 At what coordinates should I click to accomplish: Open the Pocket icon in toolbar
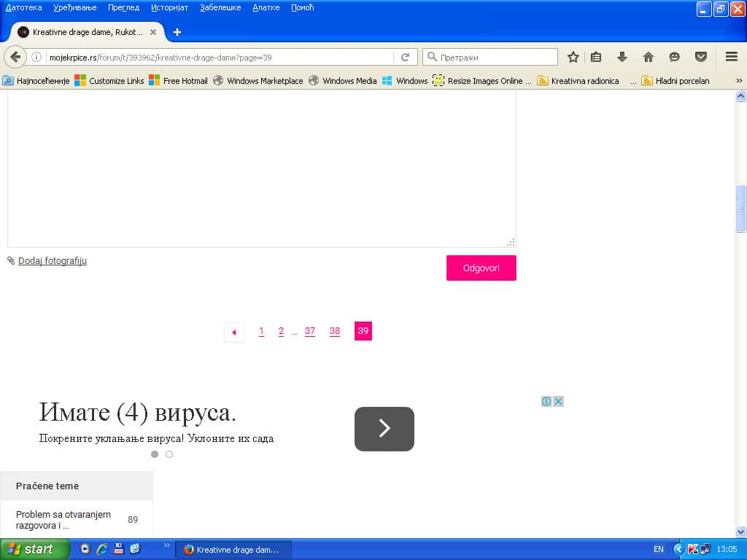tap(700, 57)
